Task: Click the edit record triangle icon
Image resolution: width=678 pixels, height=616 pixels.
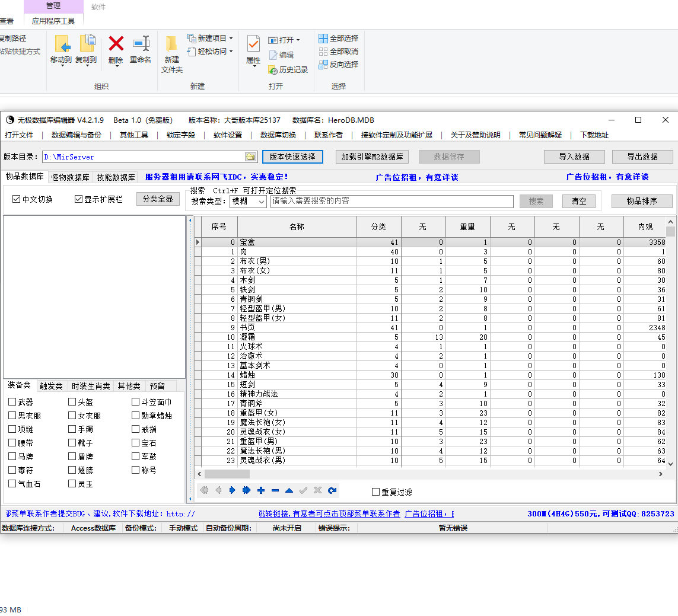Action: coord(289,490)
